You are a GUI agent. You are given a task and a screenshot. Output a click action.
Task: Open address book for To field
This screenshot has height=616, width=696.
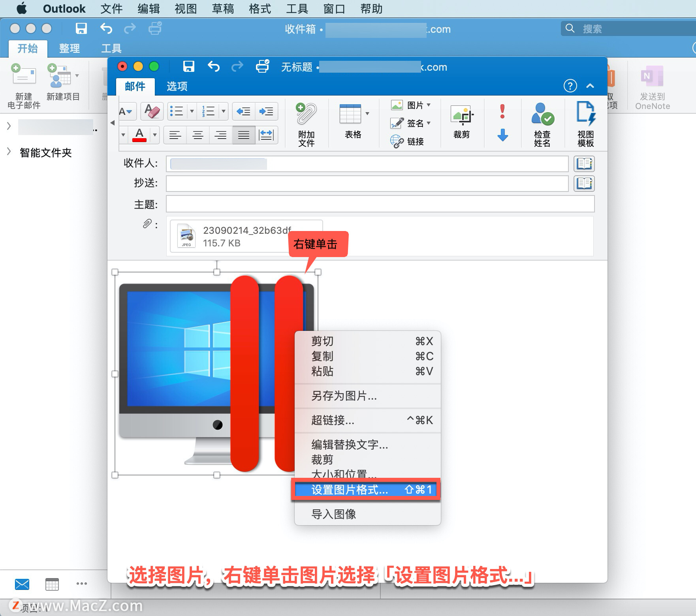[x=584, y=163]
